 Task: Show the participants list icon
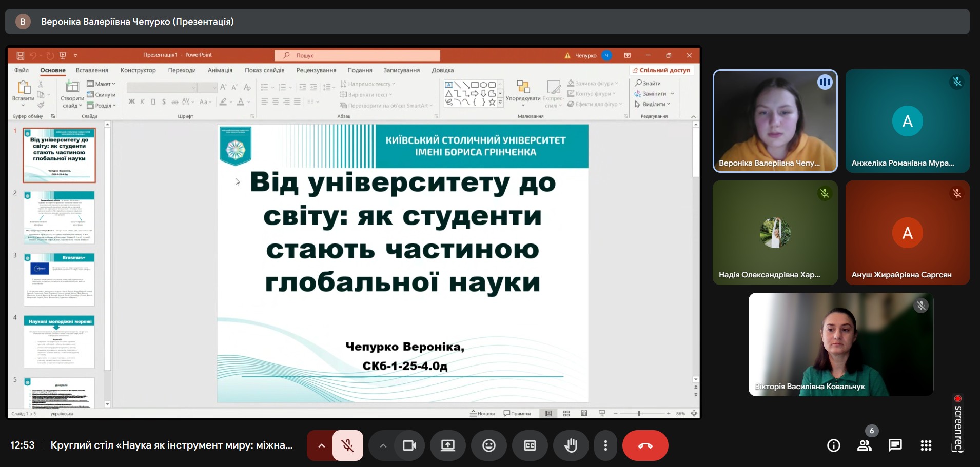click(x=865, y=445)
